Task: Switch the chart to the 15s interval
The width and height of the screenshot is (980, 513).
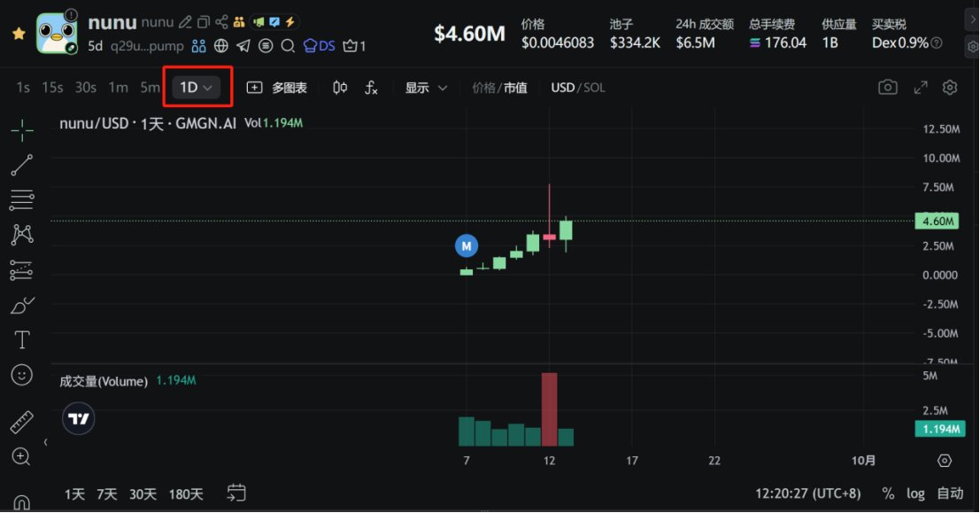Action: 52,88
